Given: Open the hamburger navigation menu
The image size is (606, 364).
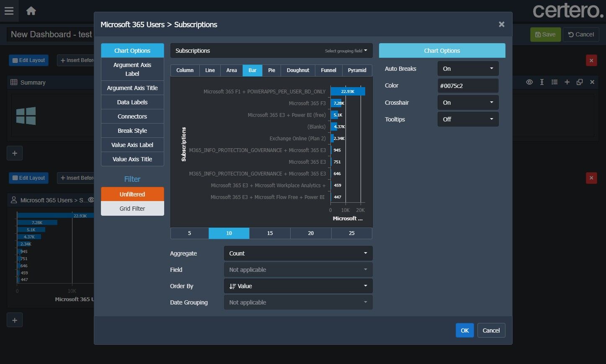Looking at the screenshot, I should 9,11.
